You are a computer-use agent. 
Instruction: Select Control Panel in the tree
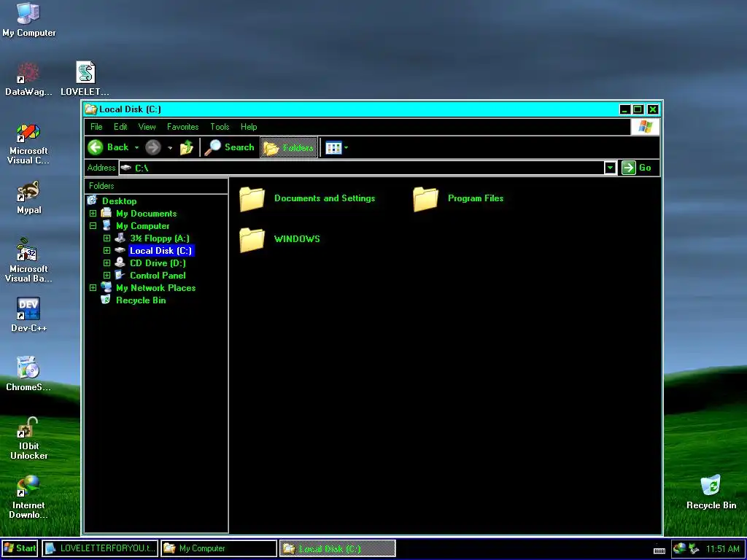point(158,275)
